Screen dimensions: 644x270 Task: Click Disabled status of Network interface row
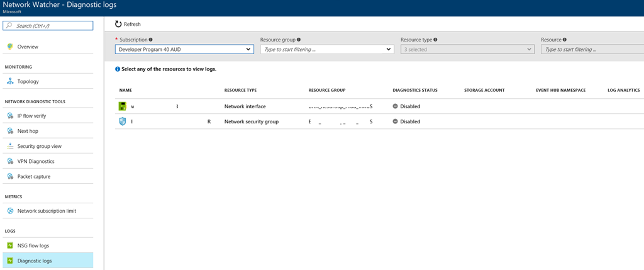pos(409,106)
